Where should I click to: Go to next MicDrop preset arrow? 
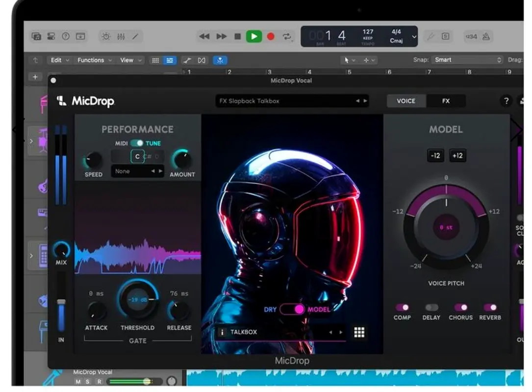[365, 101]
